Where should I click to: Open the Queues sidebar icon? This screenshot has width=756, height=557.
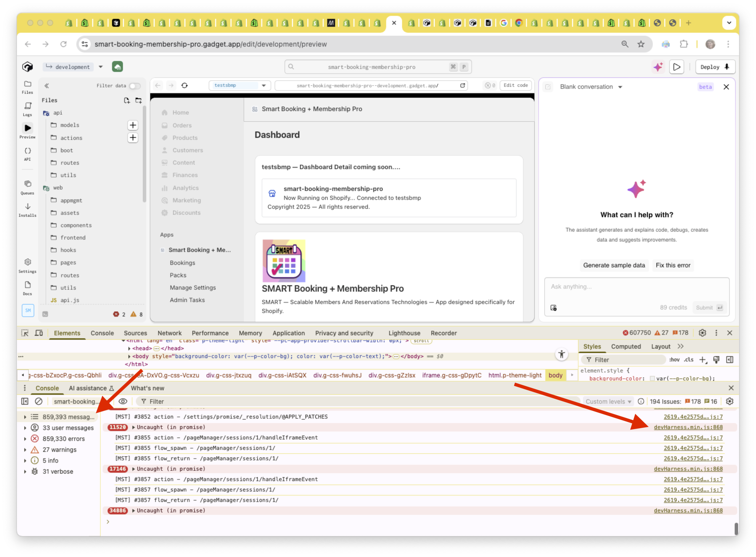[28, 184]
